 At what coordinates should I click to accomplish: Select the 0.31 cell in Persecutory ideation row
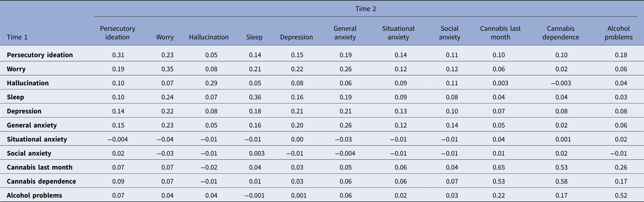[x=118, y=54]
